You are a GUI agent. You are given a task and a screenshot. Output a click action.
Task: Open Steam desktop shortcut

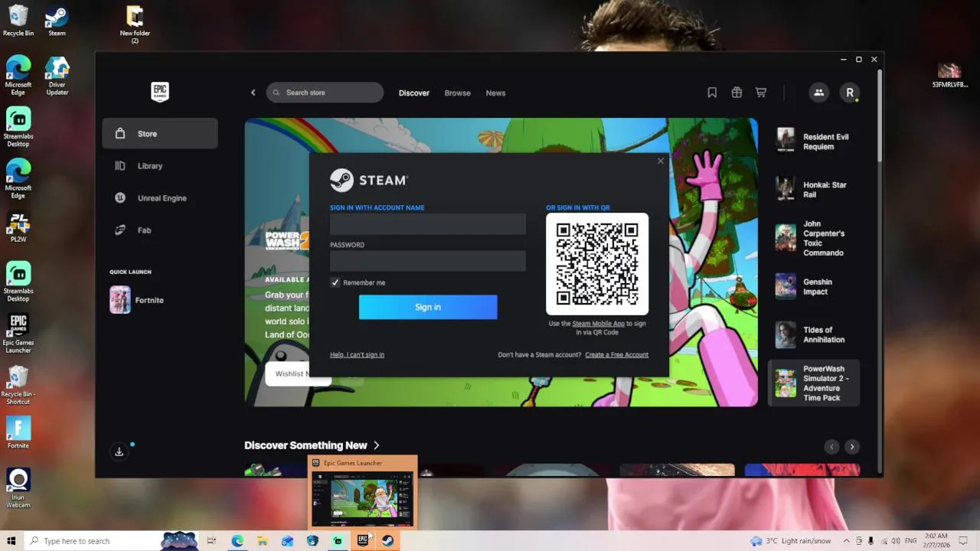click(57, 21)
